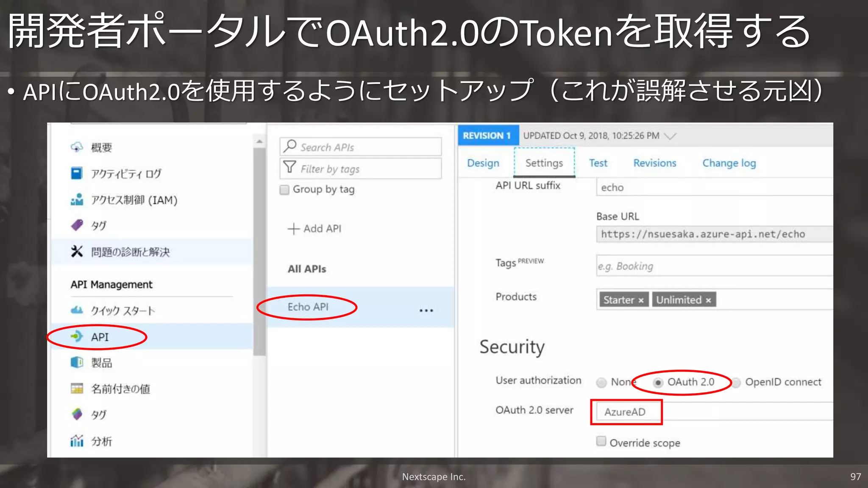The height and width of the screenshot is (488, 868).
Task: Focus the Filter by tags field
Action: click(x=361, y=168)
